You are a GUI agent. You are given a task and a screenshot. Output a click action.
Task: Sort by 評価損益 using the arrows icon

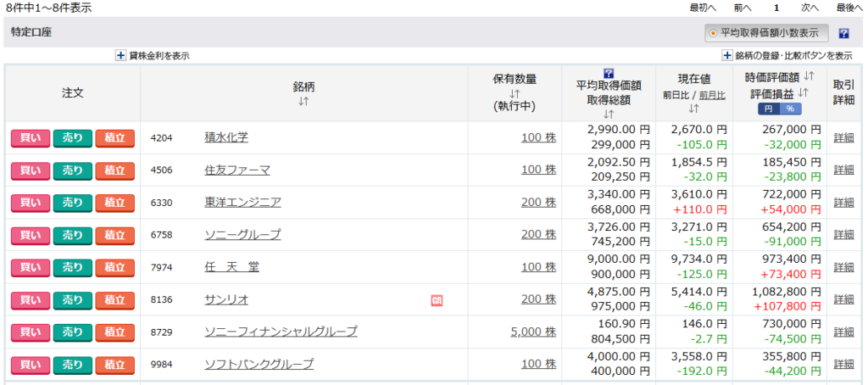click(803, 92)
